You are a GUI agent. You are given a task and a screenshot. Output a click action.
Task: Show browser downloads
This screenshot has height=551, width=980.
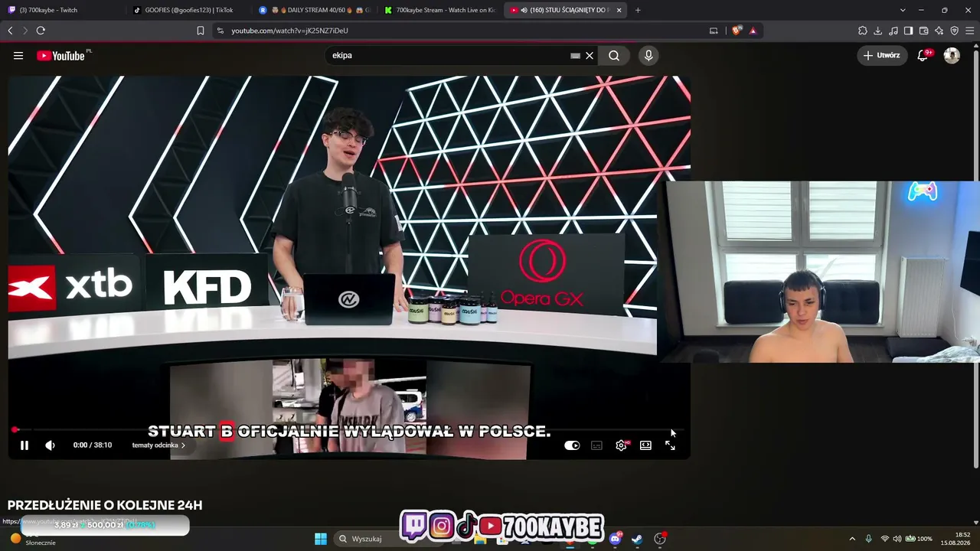878,31
